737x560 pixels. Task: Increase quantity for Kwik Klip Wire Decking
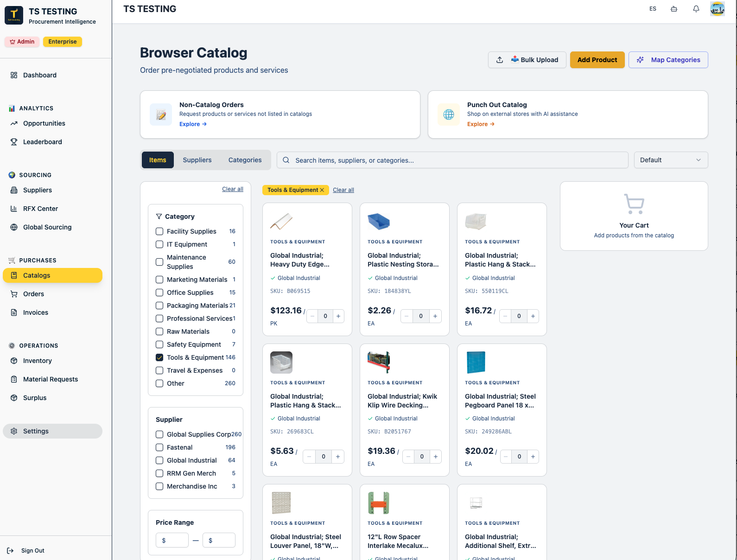click(x=436, y=457)
